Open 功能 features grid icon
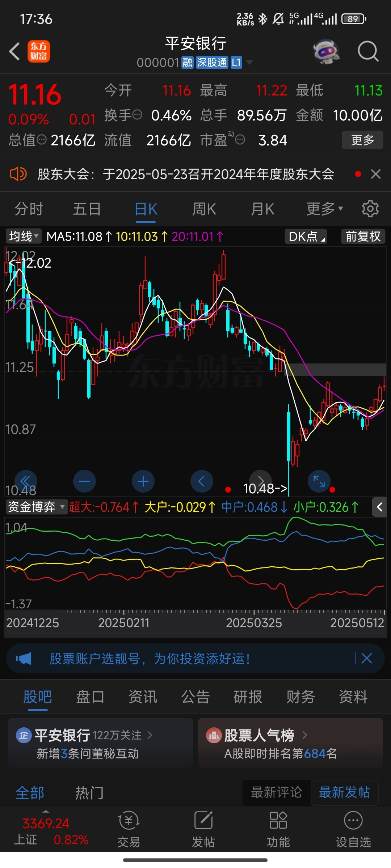Screen dimensions: 391x868 tap(278, 829)
